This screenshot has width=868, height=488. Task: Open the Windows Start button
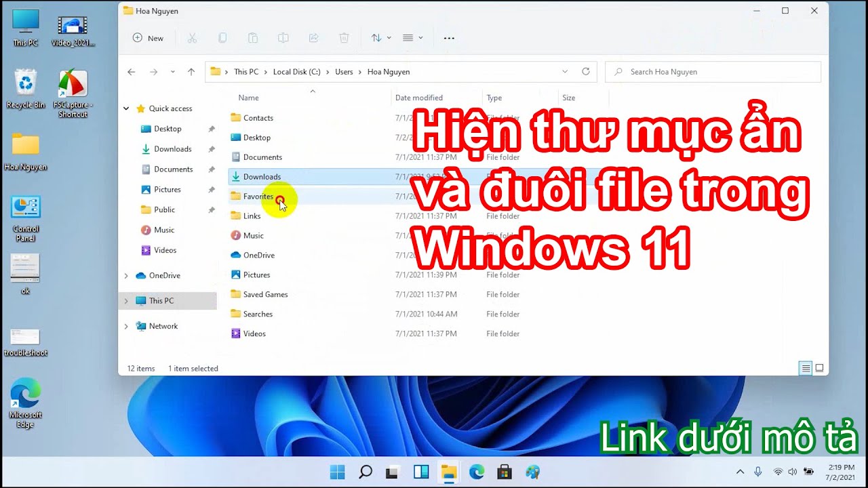pos(337,472)
